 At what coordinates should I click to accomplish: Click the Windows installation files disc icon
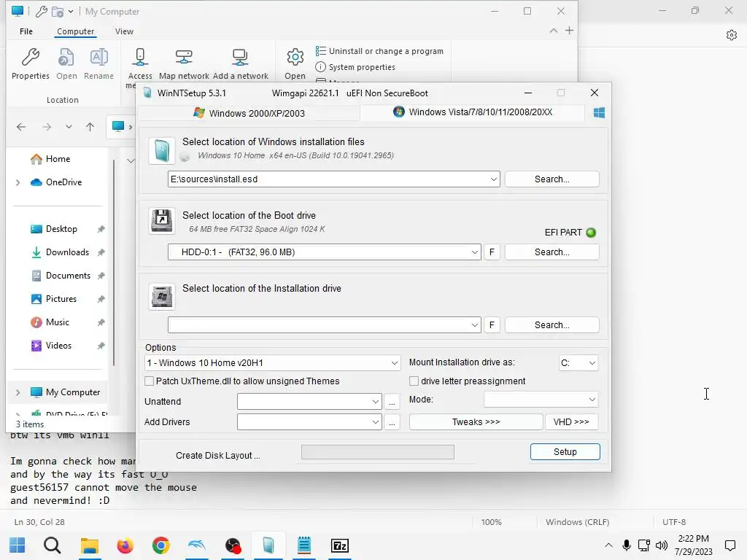click(162, 150)
